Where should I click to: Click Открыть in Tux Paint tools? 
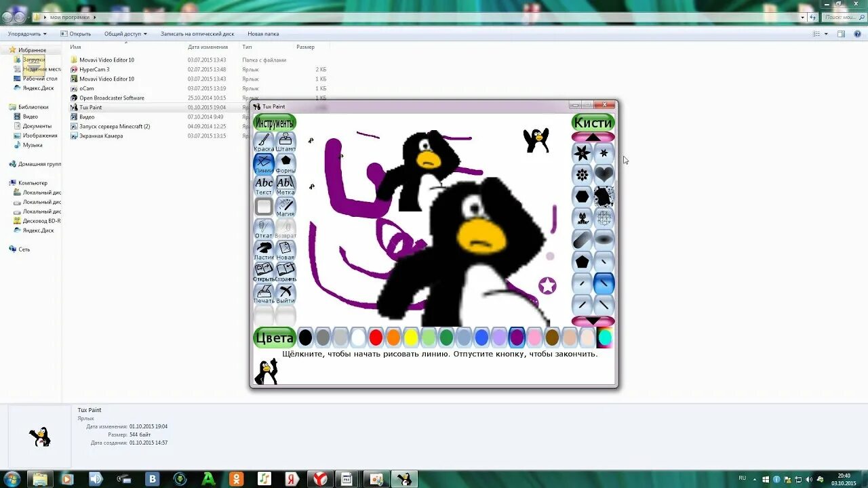[264, 272]
